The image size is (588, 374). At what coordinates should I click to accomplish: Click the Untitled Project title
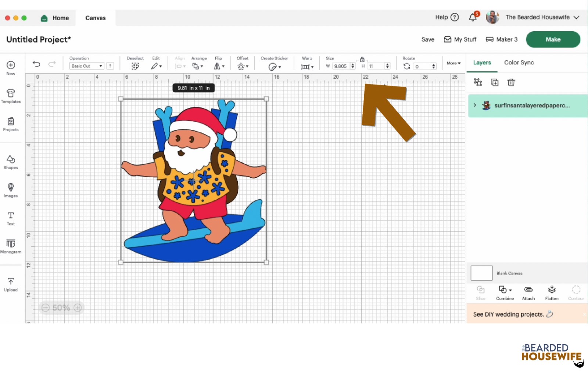pyautogui.click(x=39, y=39)
